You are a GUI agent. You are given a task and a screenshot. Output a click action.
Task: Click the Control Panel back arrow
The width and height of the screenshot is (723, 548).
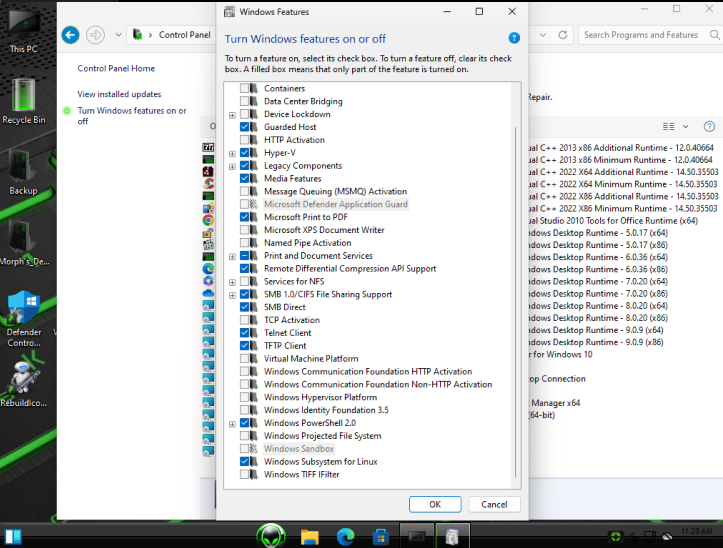tap(70, 35)
